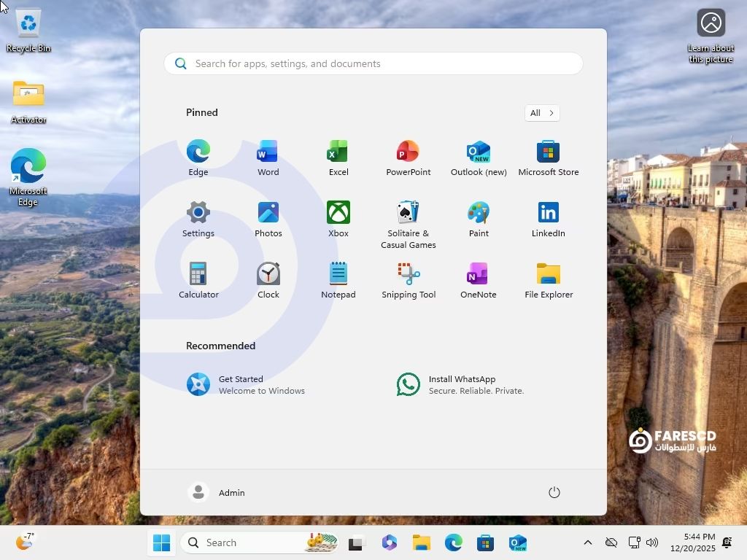Open File Explorer from the taskbar
The height and width of the screenshot is (560, 747).
tap(421, 542)
